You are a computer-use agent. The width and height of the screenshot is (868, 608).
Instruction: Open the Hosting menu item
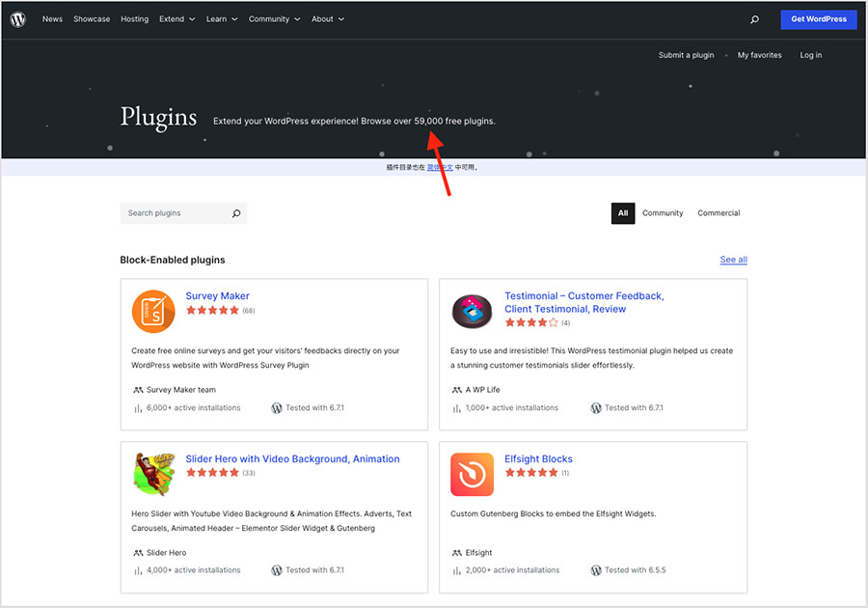[134, 19]
